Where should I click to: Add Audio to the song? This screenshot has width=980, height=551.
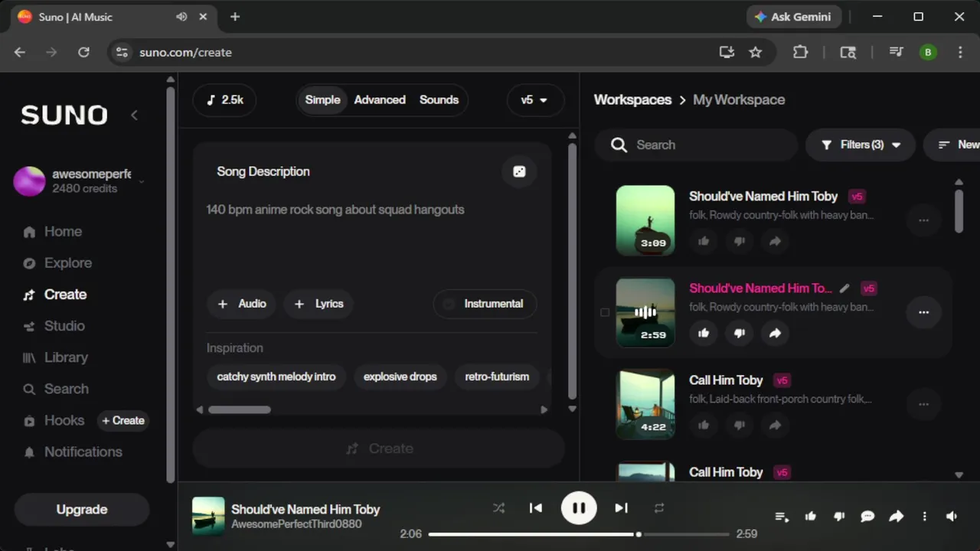click(x=242, y=304)
